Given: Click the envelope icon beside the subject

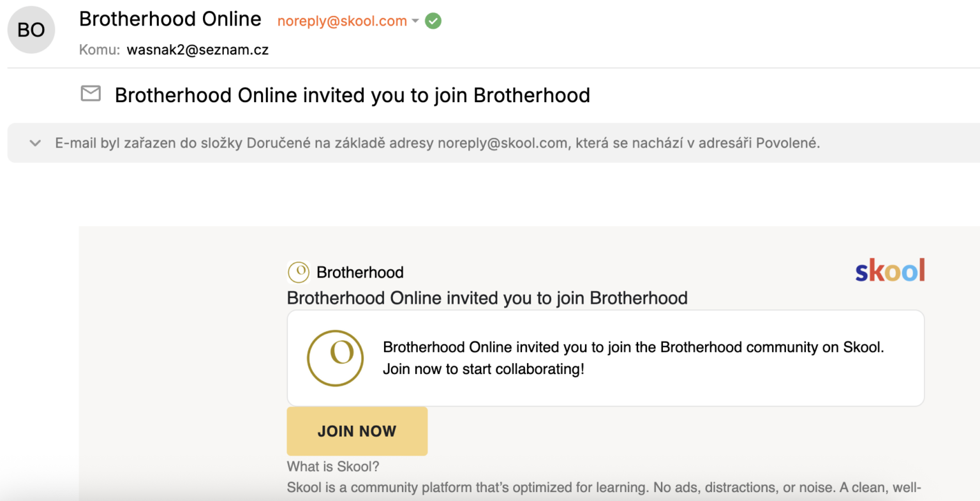Looking at the screenshot, I should pyautogui.click(x=91, y=94).
